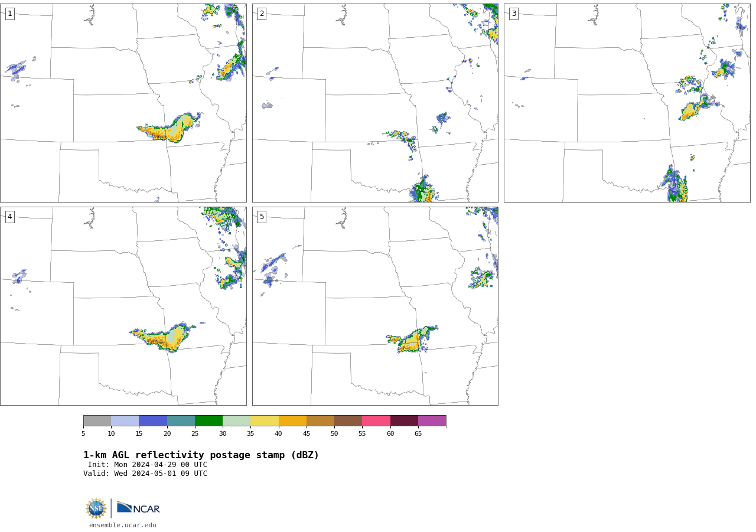
Task: Click the member number 4 label box
Action: point(9,217)
